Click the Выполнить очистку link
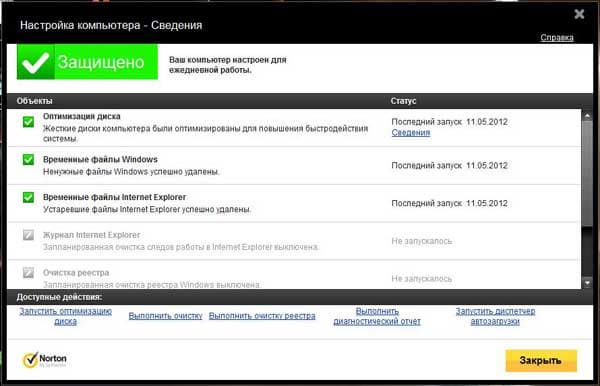This screenshot has height=386, width=600. [165, 316]
